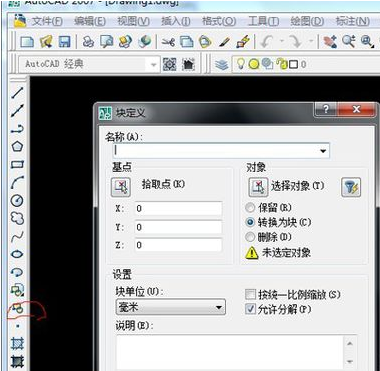Select the Circle tool
The image size is (380, 371).
pos(17,200)
